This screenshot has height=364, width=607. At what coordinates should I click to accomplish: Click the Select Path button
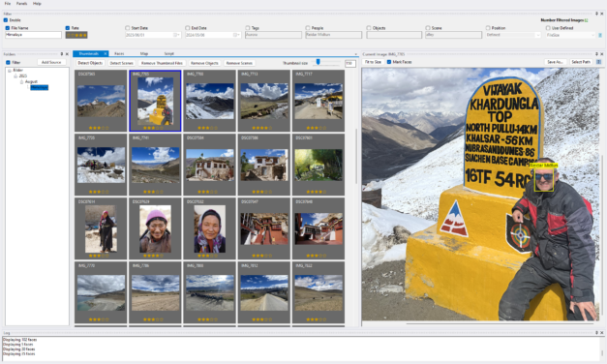pyautogui.click(x=581, y=62)
